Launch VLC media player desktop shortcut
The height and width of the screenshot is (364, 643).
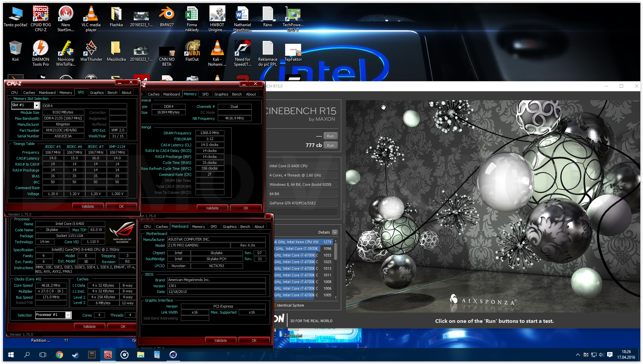click(91, 19)
